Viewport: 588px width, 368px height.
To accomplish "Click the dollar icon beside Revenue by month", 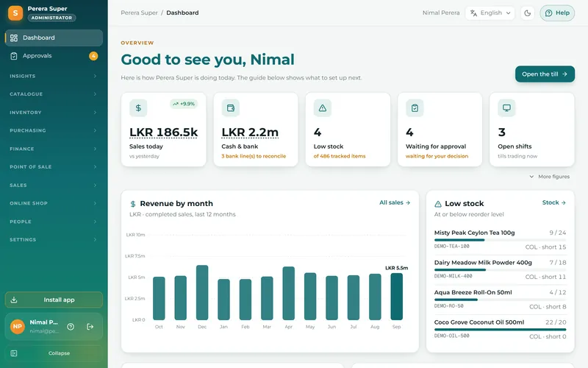I will pyautogui.click(x=133, y=204).
